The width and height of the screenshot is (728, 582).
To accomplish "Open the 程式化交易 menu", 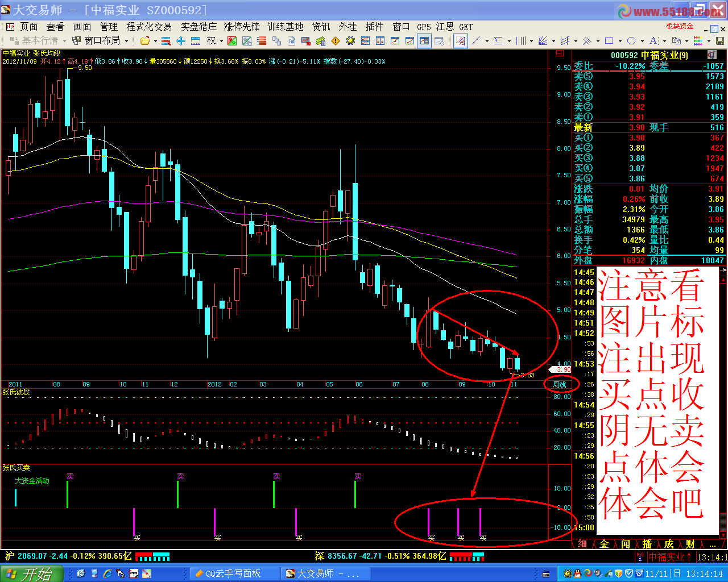I will click(x=149, y=27).
